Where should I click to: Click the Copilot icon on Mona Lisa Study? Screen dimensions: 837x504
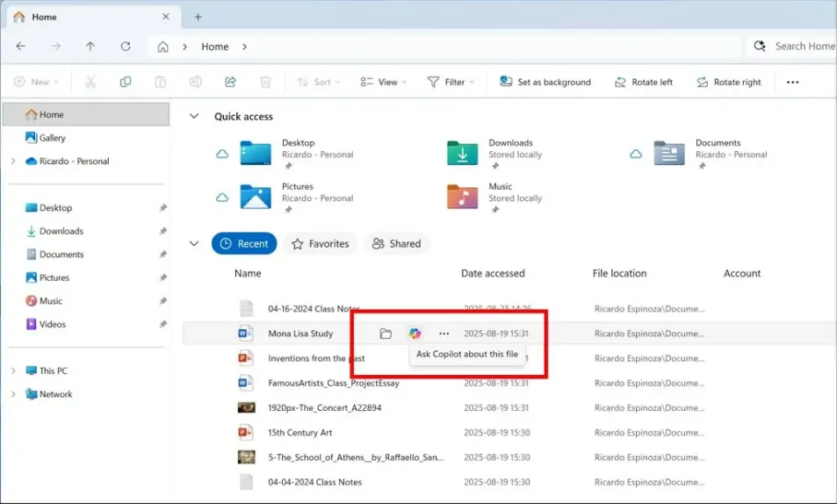click(x=415, y=334)
